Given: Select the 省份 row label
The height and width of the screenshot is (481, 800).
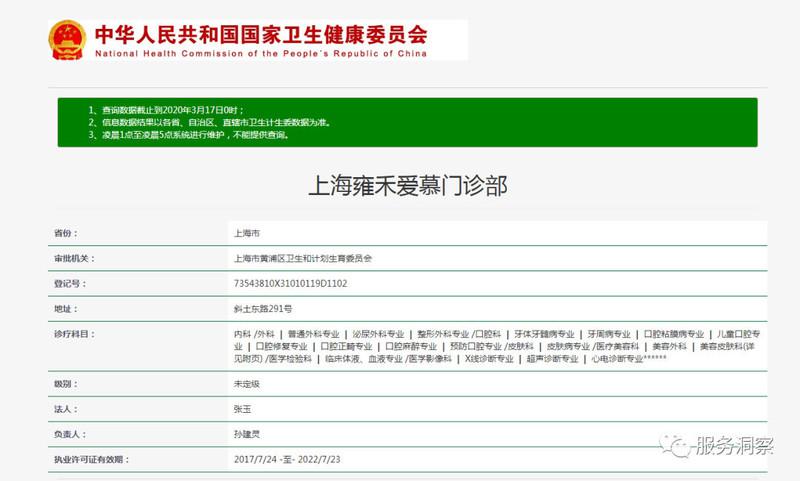Looking at the screenshot, I should [x=65, y=232].
